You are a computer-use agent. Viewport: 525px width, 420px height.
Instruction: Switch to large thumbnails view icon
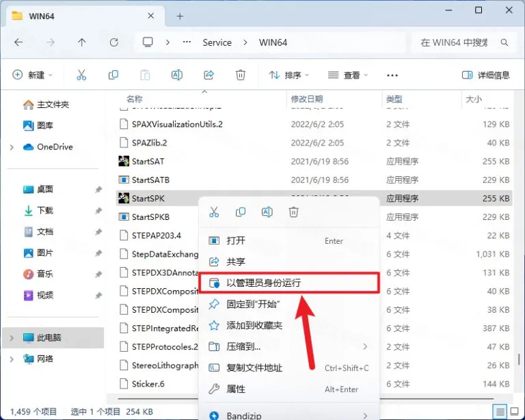tap(514, 411)
